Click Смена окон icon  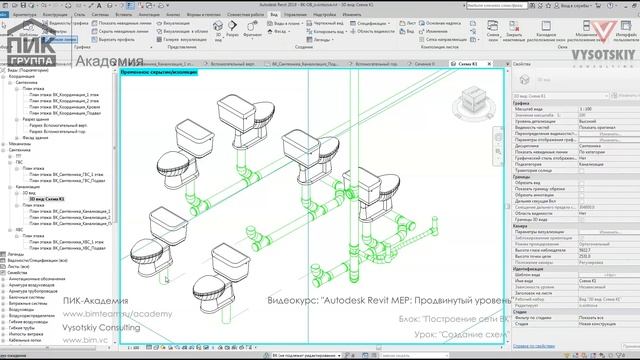coord(493,26)
